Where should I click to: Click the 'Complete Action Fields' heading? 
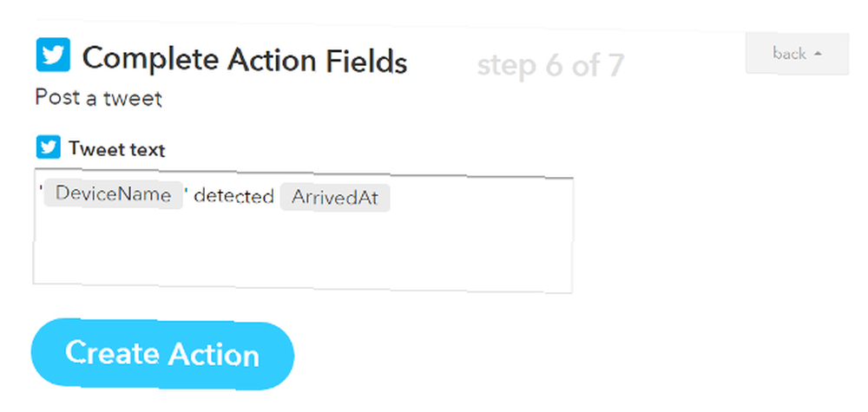[245, 59]
